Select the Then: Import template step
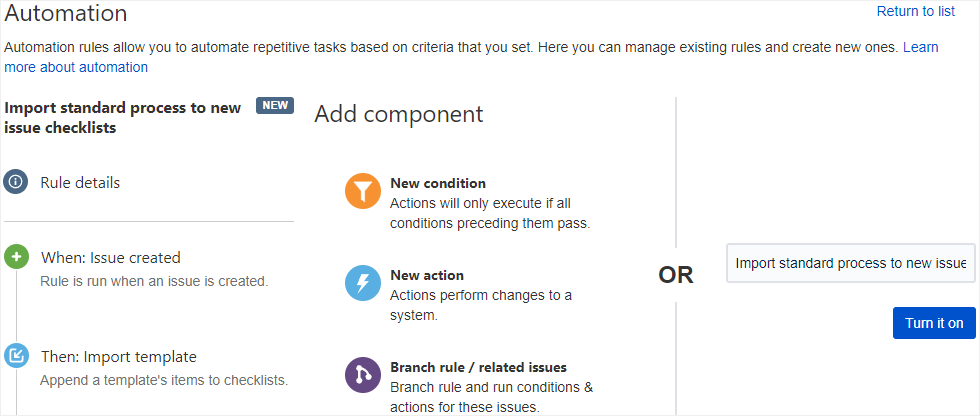 click(x=119, y=356)
